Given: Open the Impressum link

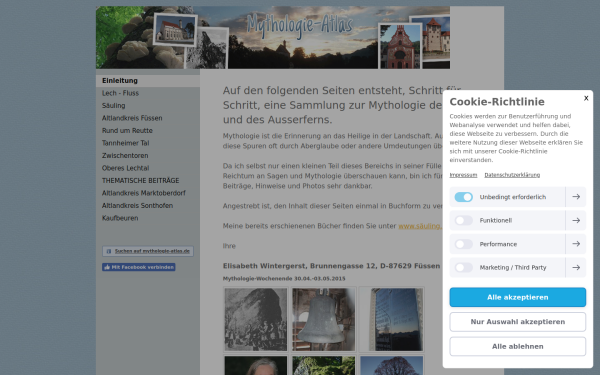Looking at the screenshot, I should pos(463,175).
